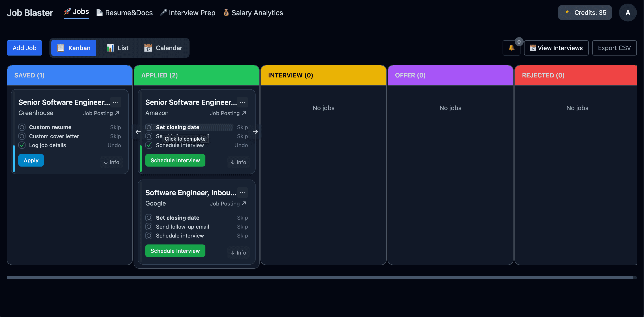
Task: Open the Credits star badge
Action: click(x=585, y=13)
